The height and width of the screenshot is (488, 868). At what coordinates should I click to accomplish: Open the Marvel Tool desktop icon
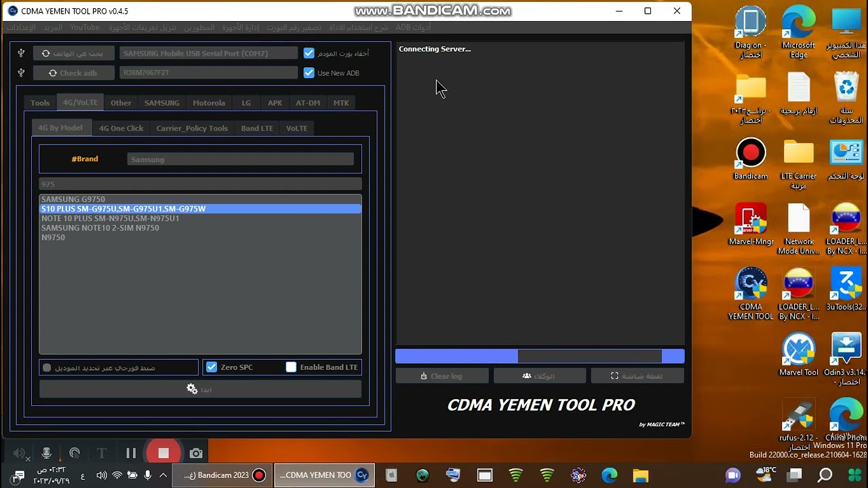(x=798, y=354)
